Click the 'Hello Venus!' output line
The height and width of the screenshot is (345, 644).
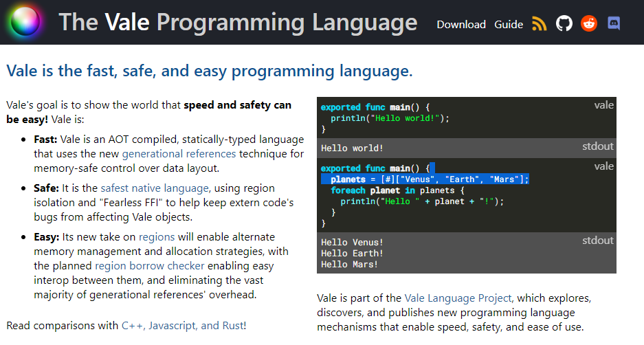pyautogui.click(x=352, y=243)
